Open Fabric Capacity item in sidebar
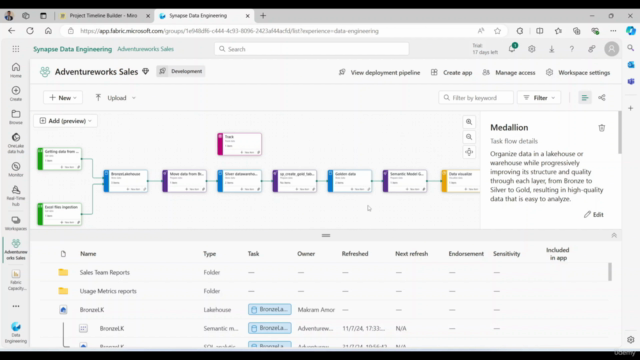 tap(16, 280)
